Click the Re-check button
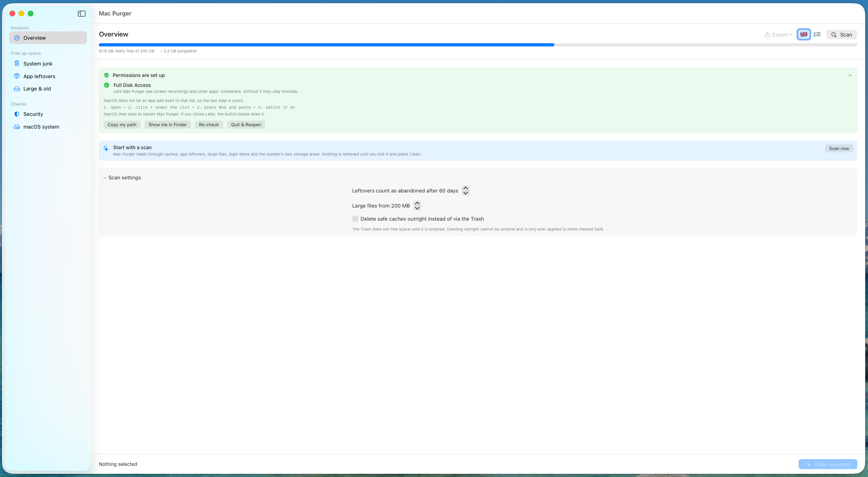The height and width of the screenshot is (477, 868). (209, 125)
